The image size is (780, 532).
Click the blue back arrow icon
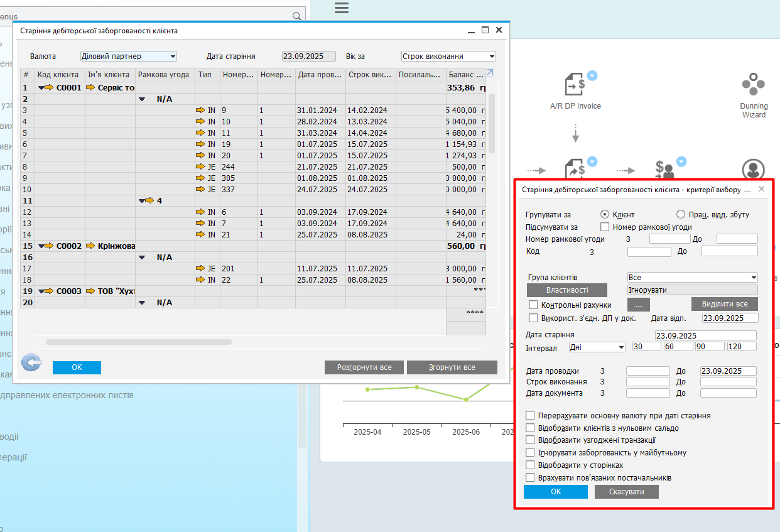pos(31,362)
